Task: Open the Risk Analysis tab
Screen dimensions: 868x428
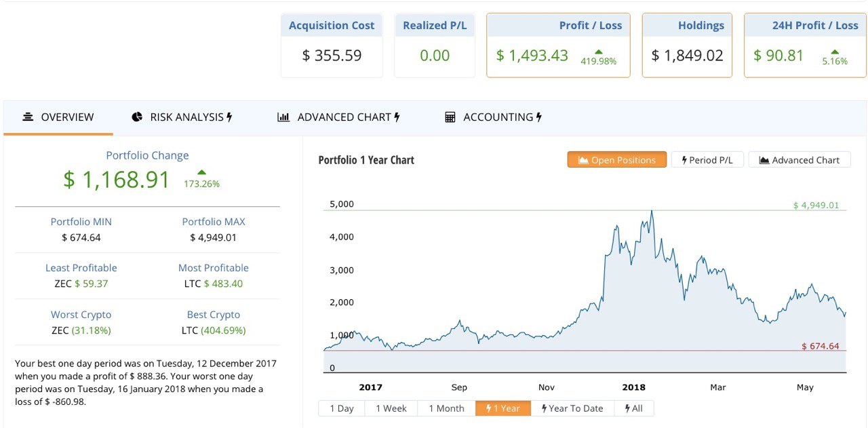Action: coord(182,117)
